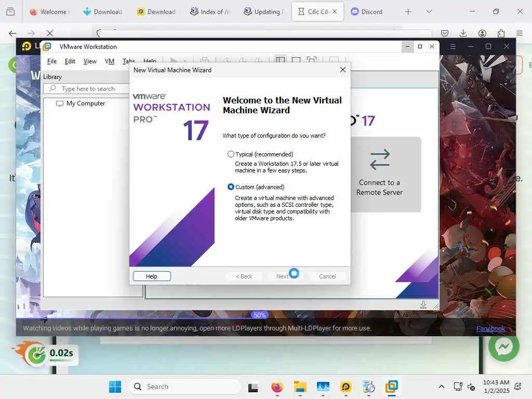
Task: Open the Edit menu in VMware Workstation
Action: (x=70, y=61)
